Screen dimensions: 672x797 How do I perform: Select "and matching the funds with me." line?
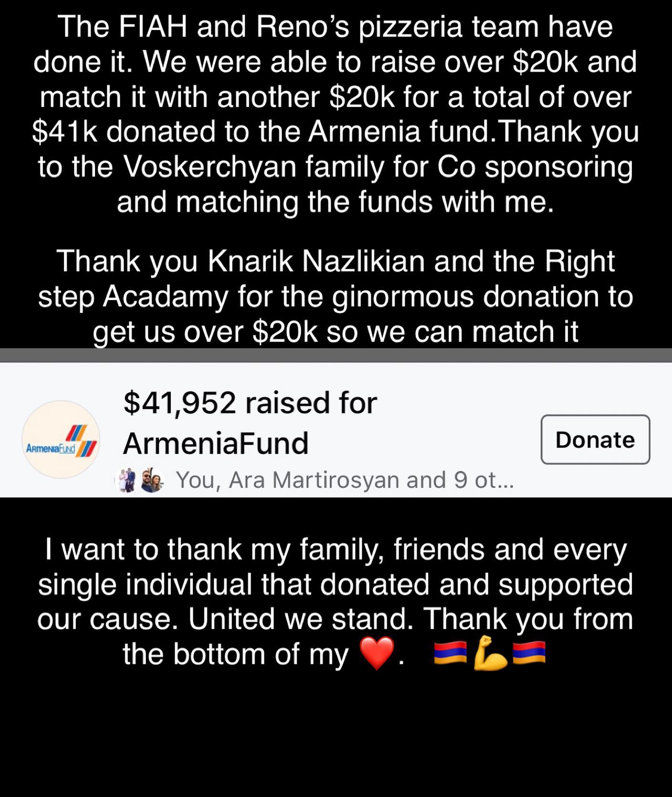point(336,202)
